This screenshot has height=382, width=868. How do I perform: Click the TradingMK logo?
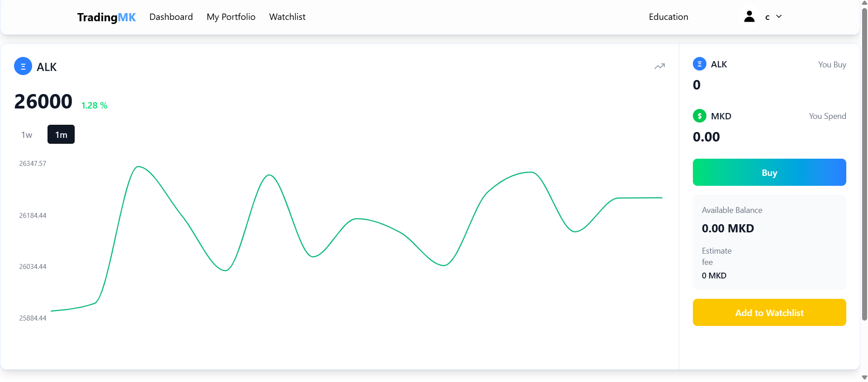tap(106, 17)
